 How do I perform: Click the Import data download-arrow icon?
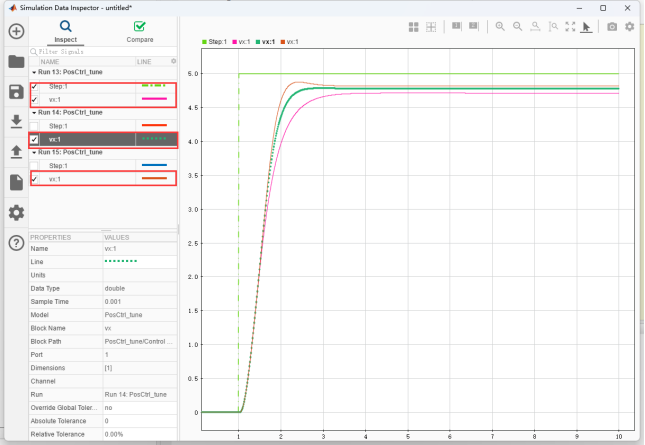(x=16, y=122)
